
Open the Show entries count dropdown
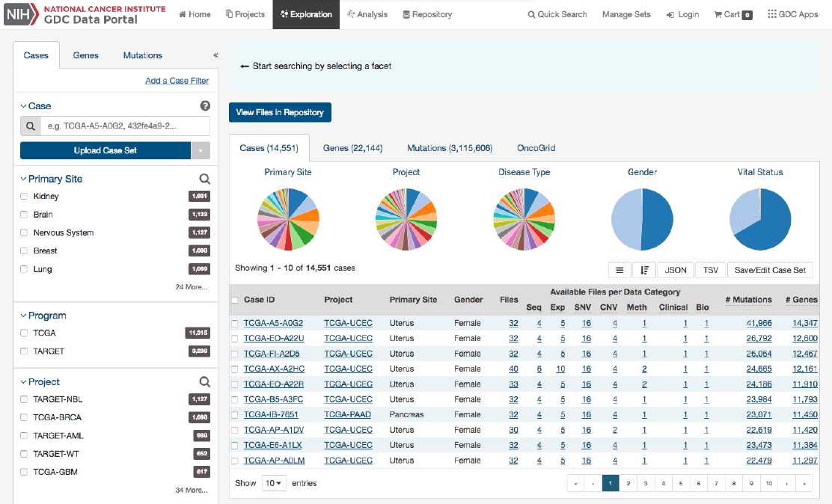(274, 483)
